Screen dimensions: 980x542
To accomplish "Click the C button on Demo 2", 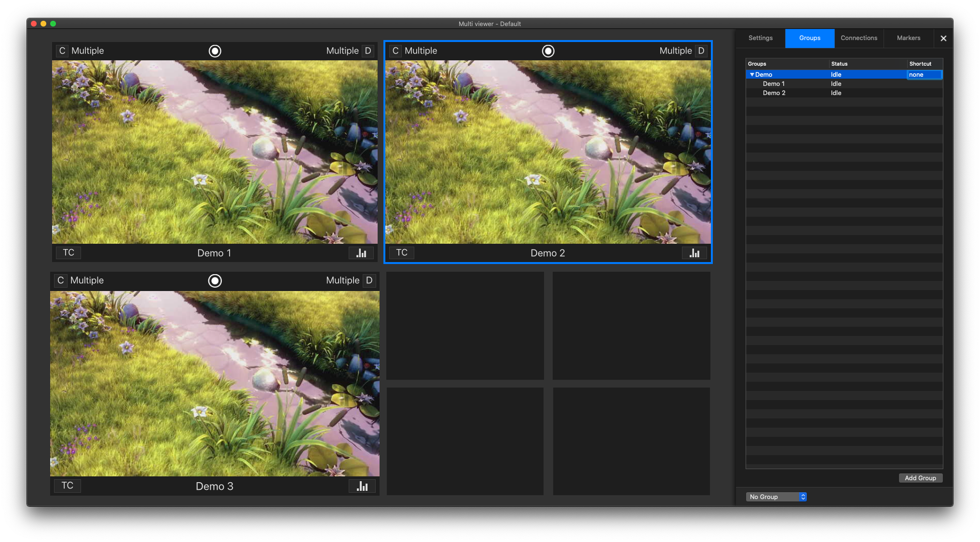I will (x=395, y=51).
